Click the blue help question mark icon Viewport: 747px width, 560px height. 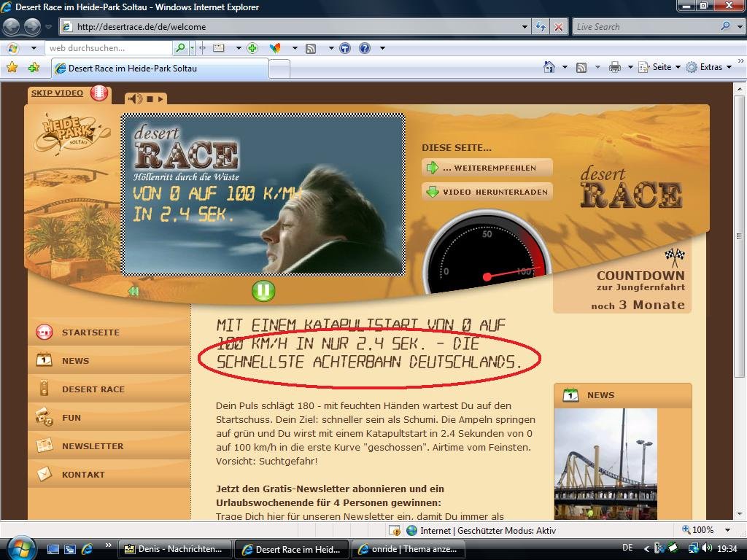click(x=365, y=47)
